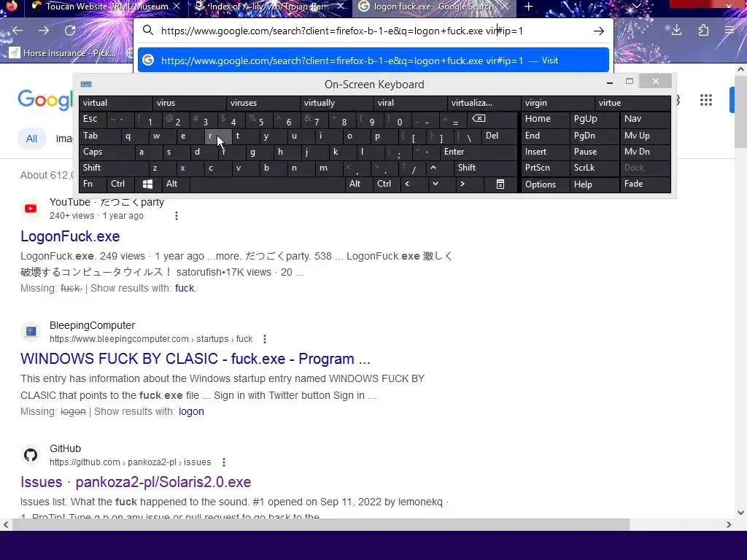Choose 'virtue' text prediction

click(x=632, y=103)
